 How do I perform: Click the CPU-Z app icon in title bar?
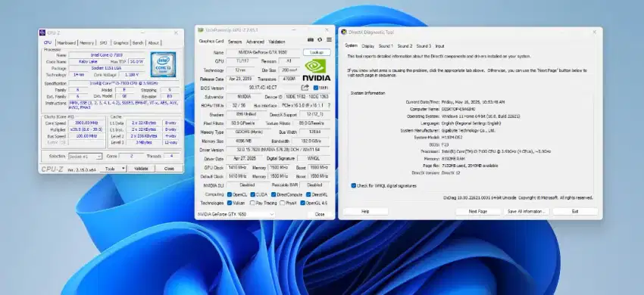click(x=42, y=33)
